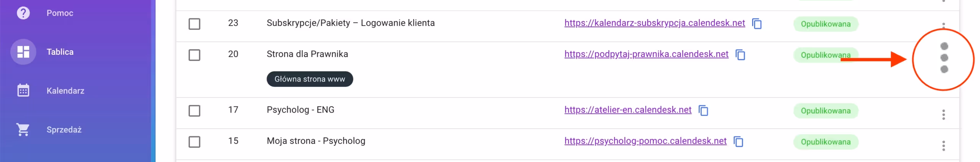Select the Strona dla Prawnika checkbox

click(194, 55)
